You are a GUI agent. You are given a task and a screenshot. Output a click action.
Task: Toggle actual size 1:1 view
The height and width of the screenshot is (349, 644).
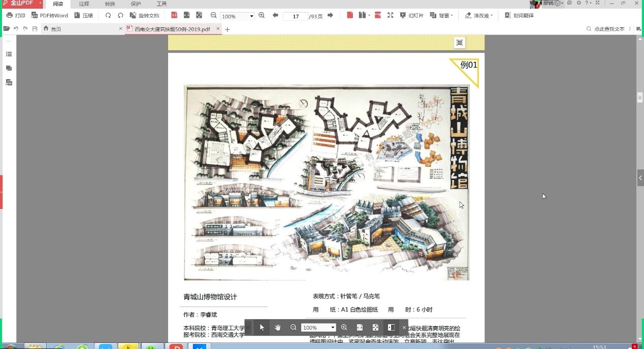click(x=174, y=16)
